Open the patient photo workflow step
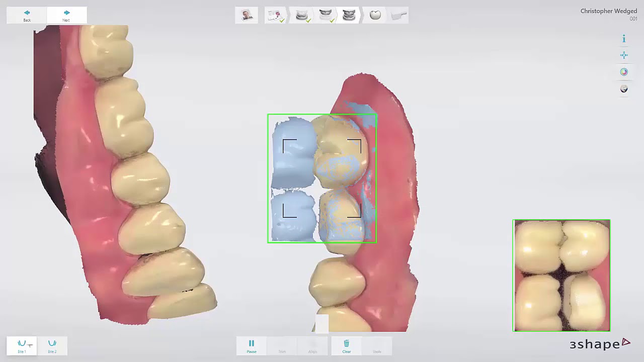644x362 pixels. [x=247, y=15]
